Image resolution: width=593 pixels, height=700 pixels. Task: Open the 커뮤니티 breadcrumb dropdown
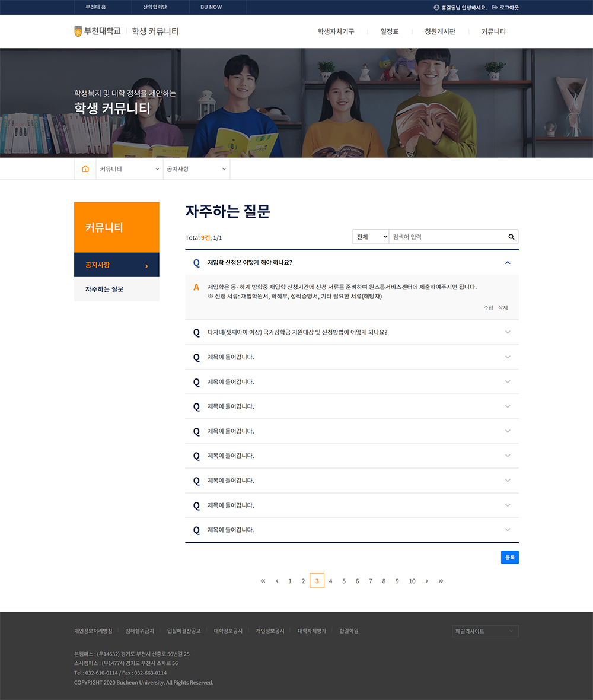click(129, 168)
